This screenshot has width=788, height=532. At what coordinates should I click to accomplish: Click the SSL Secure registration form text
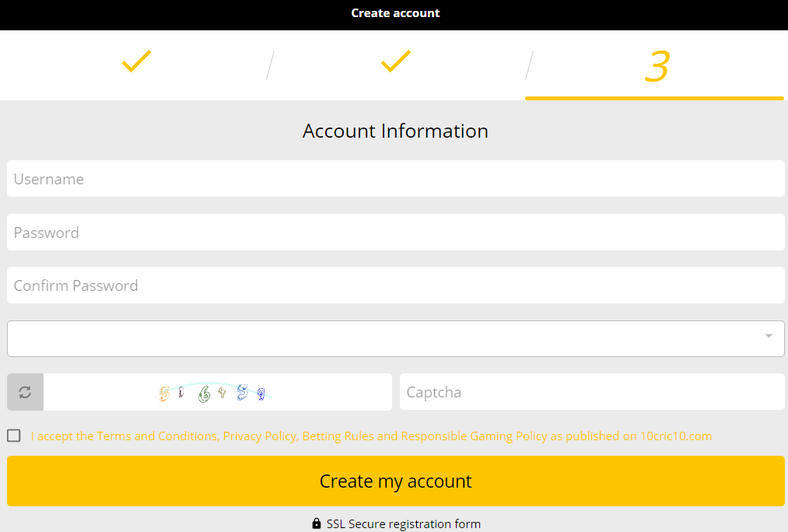click(x=403, y=523)
